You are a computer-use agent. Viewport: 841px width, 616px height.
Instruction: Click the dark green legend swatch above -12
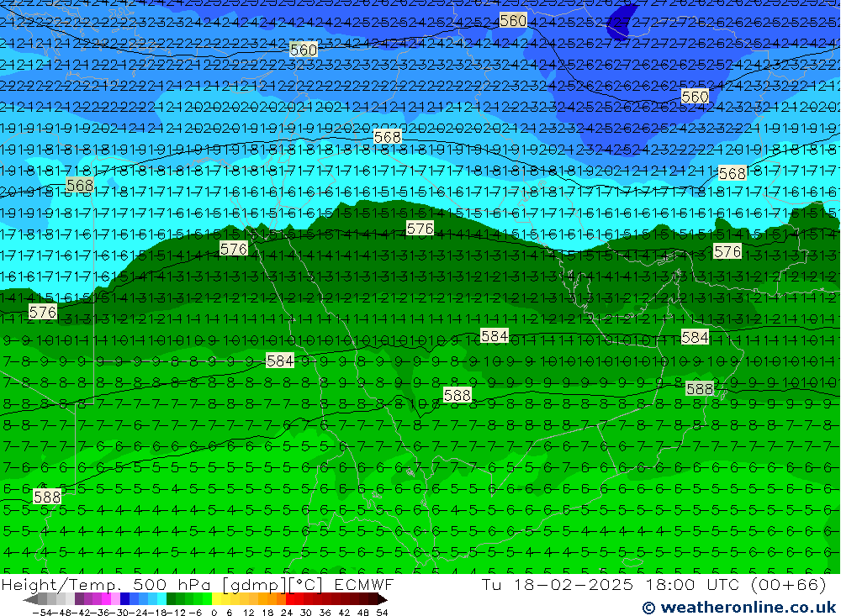click(171, 598)
